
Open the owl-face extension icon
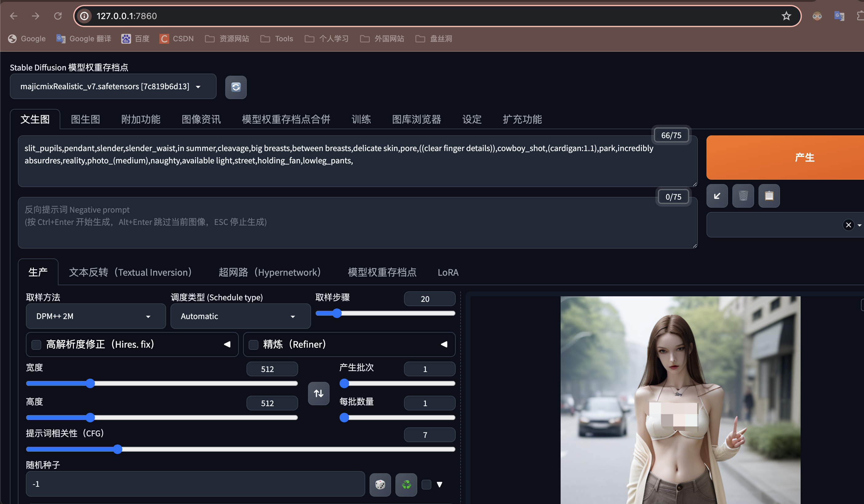pyautogui.click(x=817, y=16)
